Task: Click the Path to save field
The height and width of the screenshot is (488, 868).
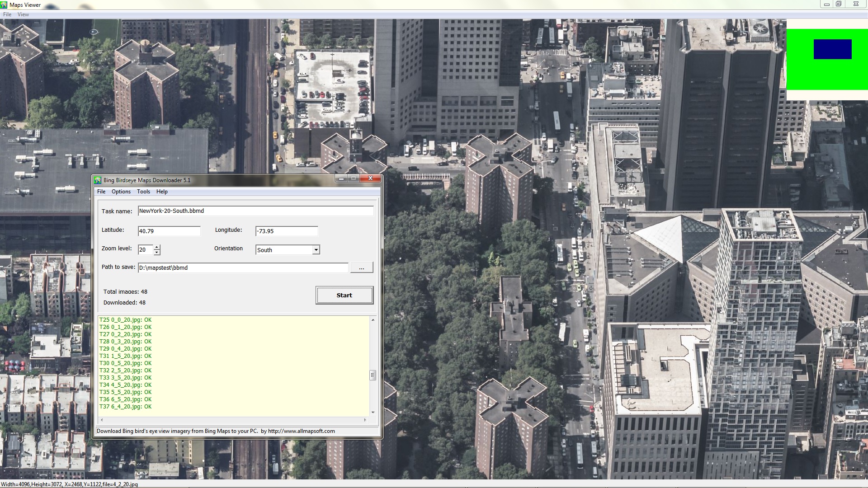Action: (243, 267)
